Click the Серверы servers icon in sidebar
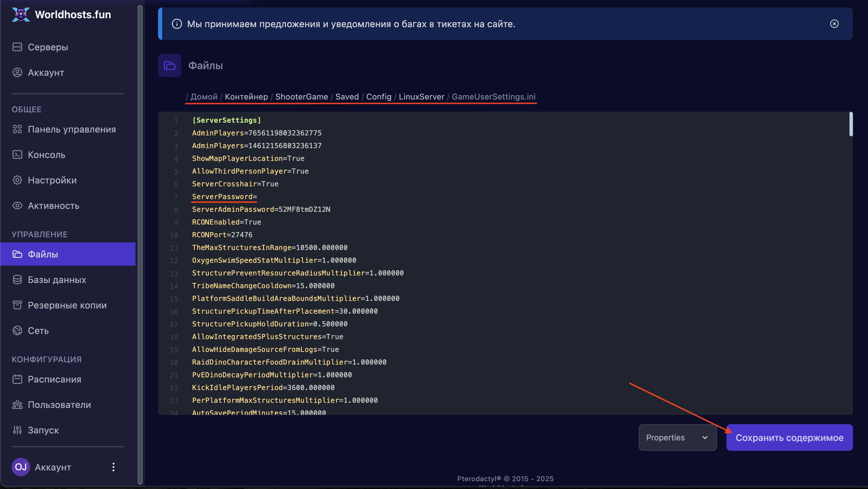The height and width of the screenshot is (489, 868). pyautogui.click(x=17, y=47)
